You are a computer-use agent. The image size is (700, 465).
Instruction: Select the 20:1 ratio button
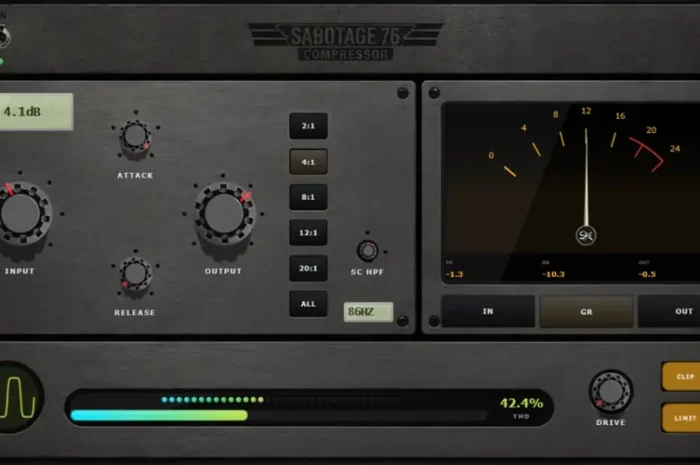(308, 268)
